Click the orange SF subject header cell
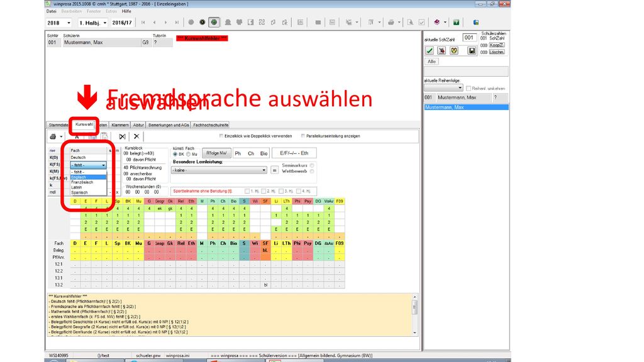The image size is (644, 362). pos(265,201)
